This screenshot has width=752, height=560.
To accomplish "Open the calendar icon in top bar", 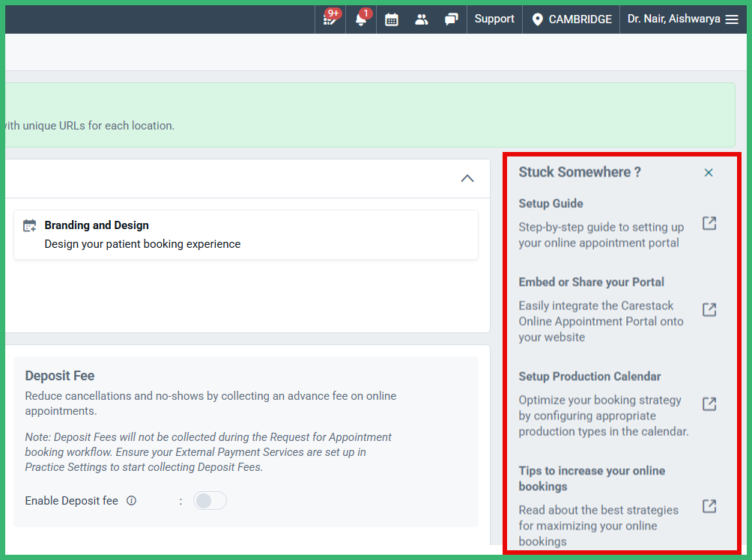I will point(392,19).
